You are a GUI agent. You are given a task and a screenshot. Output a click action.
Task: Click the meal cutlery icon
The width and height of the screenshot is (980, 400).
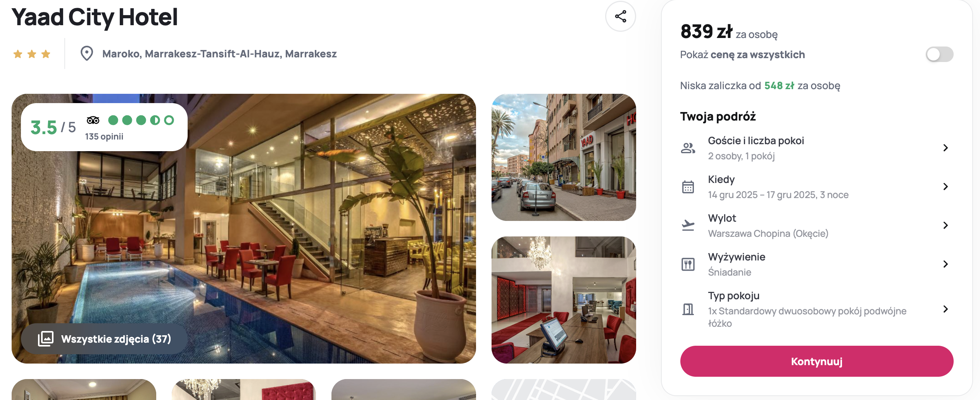(688, 264)
